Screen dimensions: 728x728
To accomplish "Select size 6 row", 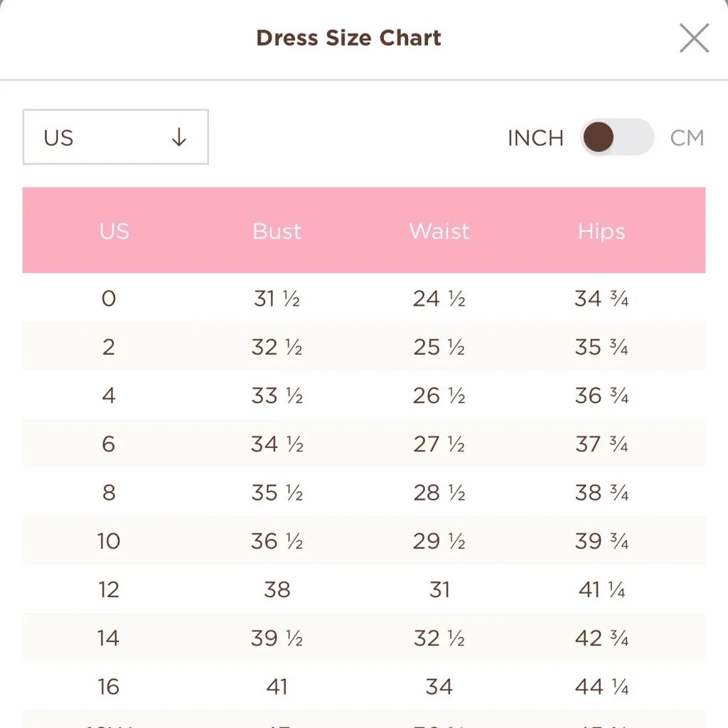I will tap(108, 444).
